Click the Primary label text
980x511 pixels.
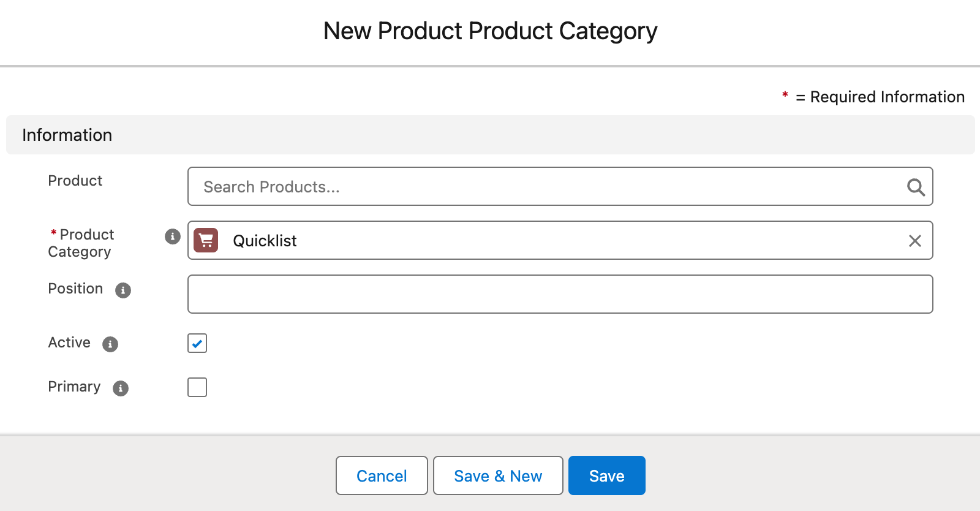pos(74,387)
